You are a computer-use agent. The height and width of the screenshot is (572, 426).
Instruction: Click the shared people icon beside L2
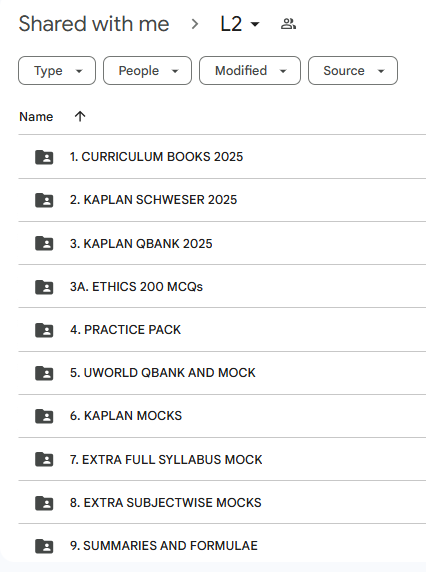[x=288, y=24]
